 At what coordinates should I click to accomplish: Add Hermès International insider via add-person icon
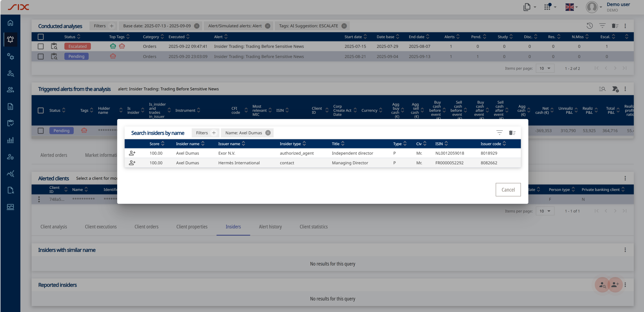[132, 163]
